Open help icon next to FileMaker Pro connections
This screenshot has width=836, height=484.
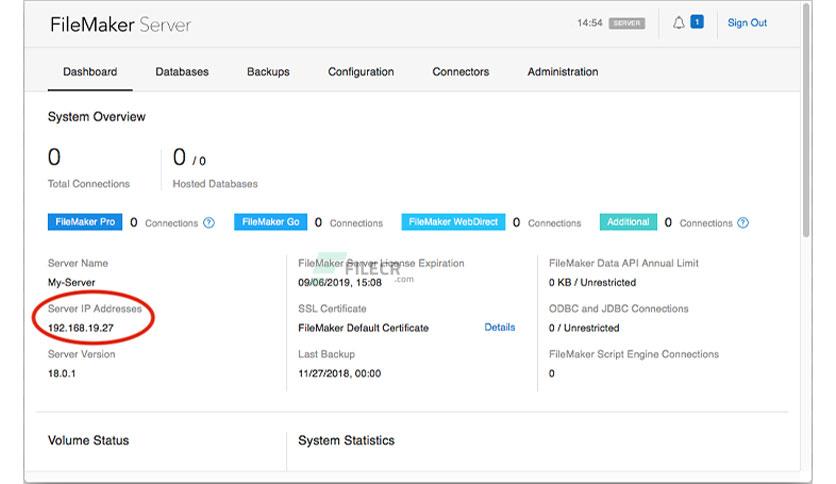pos(209,223)
